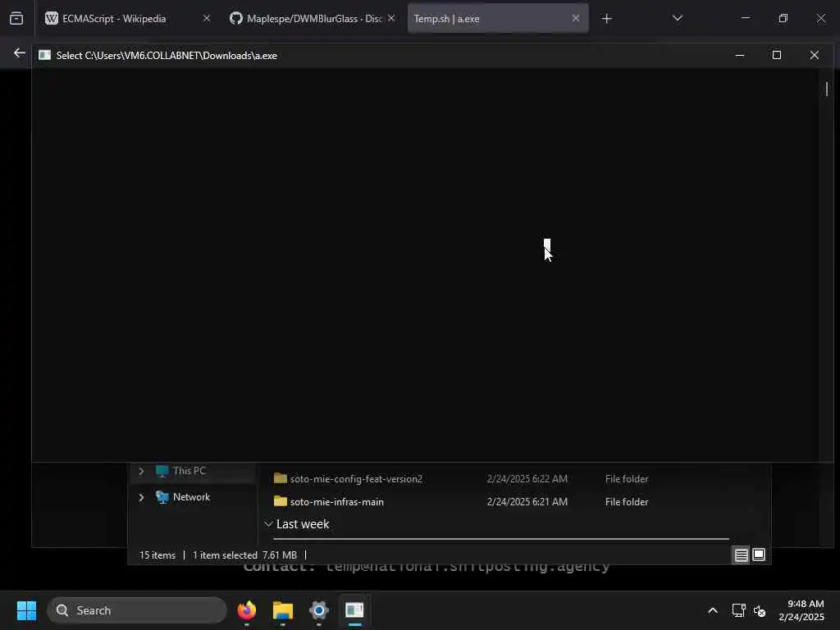
Task: Select the soto-mie-infras-main folder
Action: pos(337,502)
